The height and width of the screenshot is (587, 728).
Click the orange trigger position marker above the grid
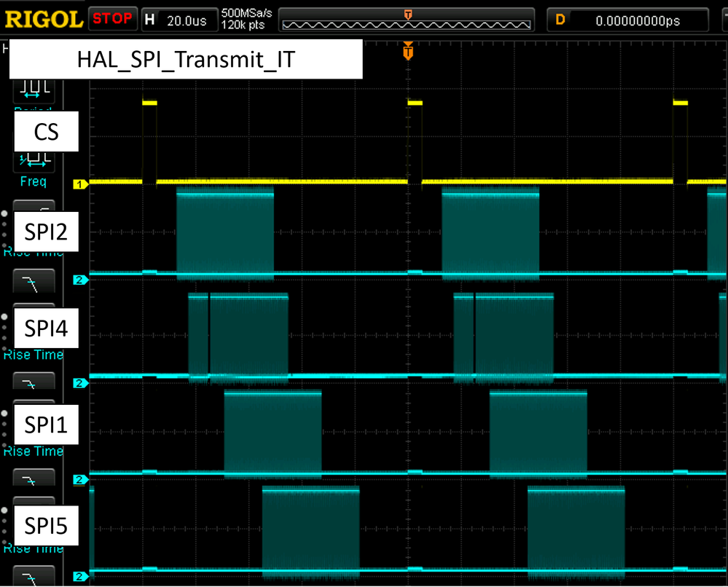coord(407,52)
